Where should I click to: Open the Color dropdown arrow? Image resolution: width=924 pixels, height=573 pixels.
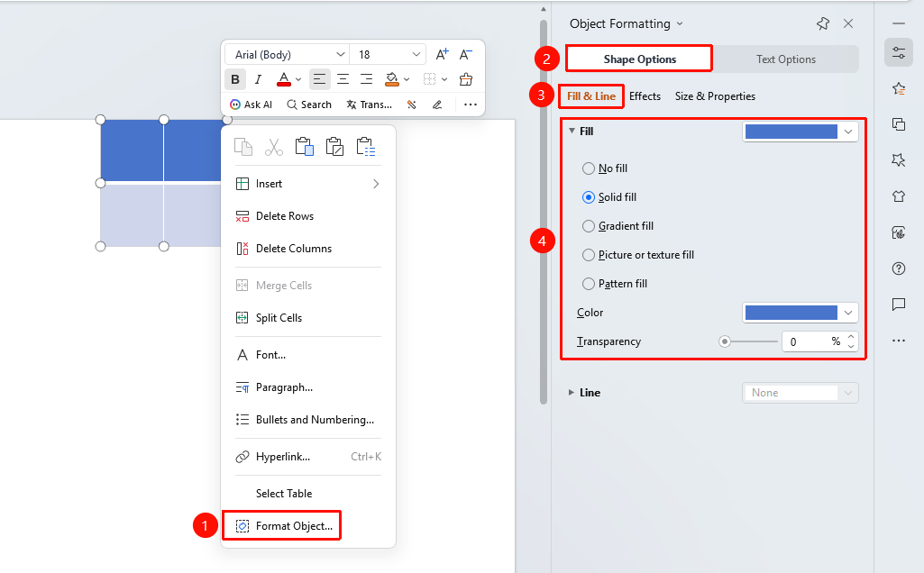848,313
